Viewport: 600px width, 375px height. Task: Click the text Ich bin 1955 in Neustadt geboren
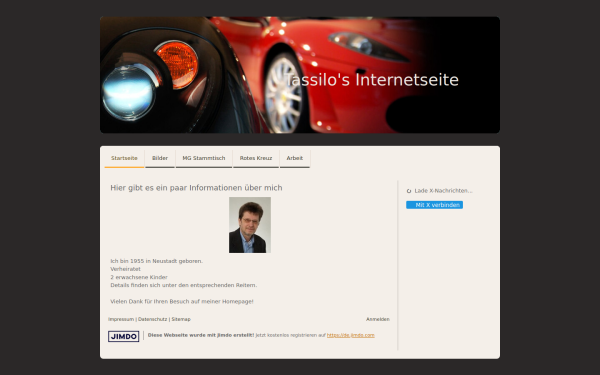157,261
